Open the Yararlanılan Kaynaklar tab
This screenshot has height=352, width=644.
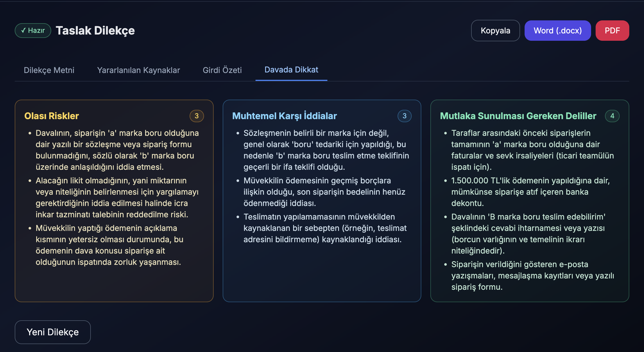coord(138,70)
